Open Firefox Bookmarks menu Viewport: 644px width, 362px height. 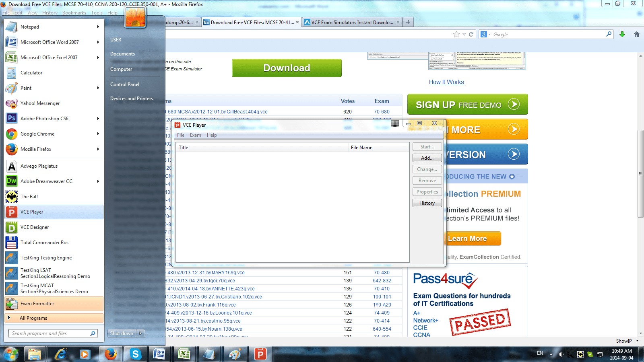74,13
